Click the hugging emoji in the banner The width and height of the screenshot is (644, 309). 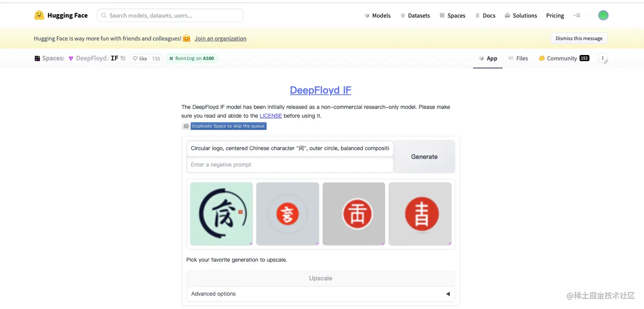coord(187,38)
